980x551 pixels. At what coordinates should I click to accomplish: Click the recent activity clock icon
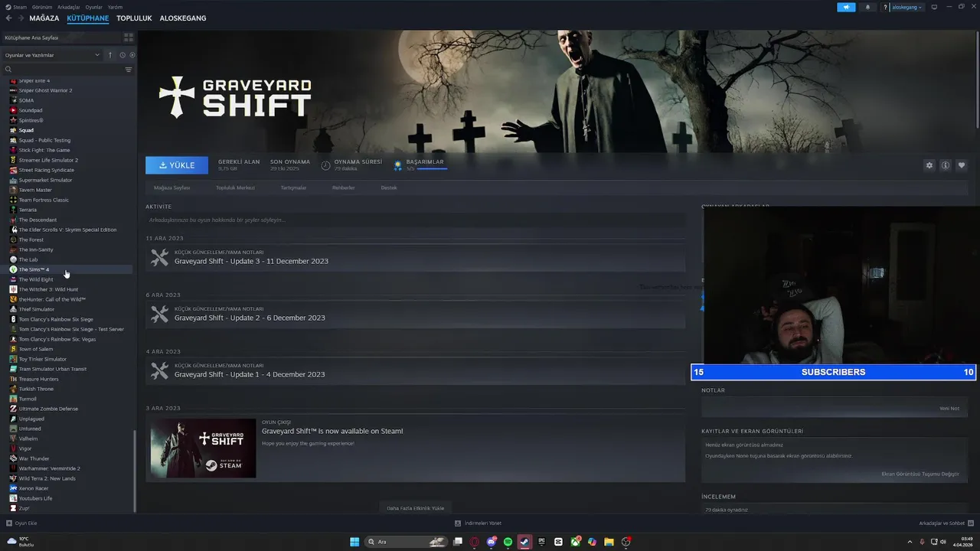(x=122, y=55)
